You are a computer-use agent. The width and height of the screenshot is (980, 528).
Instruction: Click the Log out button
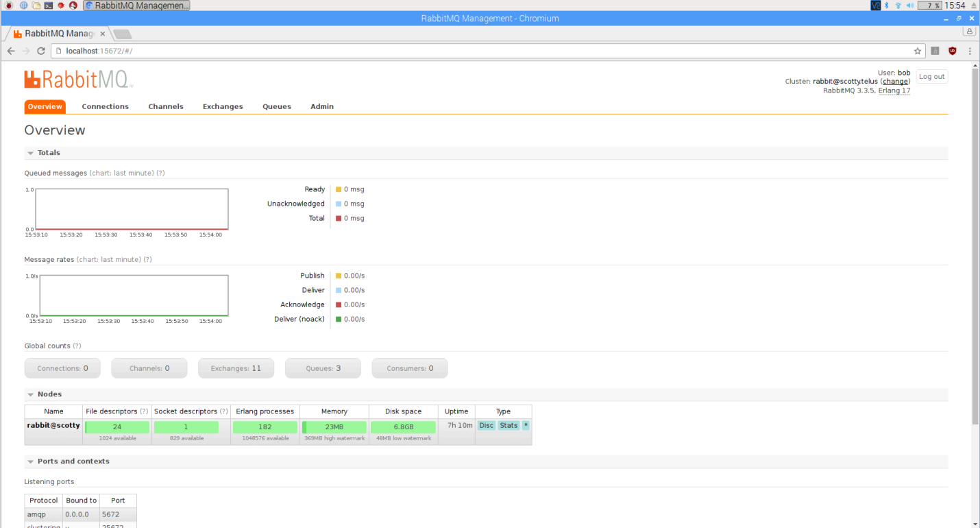(x=931, y=77)
